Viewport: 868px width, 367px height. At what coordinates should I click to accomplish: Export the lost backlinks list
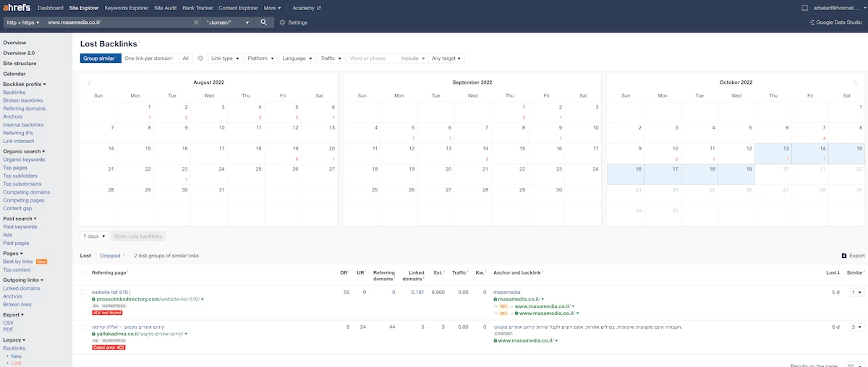click(853, 256)
